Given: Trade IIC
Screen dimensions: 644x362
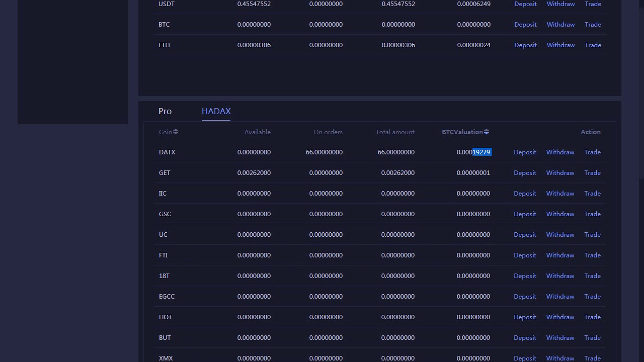Looking at the screenshot, I should click(x=592, y=193).
